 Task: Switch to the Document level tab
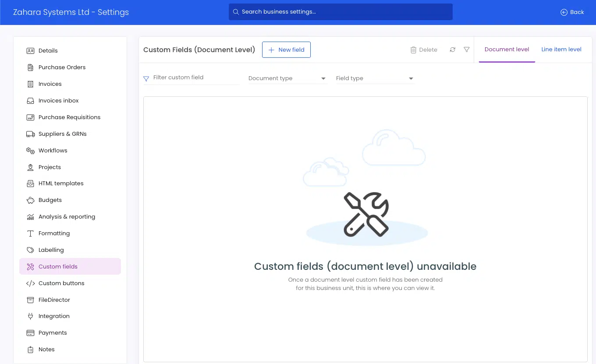pyautogui.click(x=507, y=49)
